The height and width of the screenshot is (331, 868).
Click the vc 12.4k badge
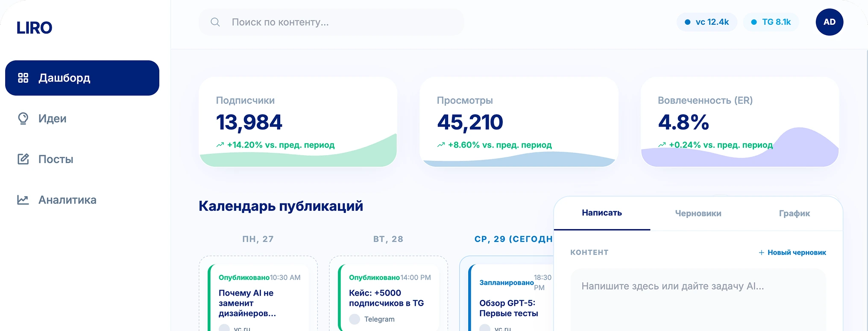click(x=707, y=22)
